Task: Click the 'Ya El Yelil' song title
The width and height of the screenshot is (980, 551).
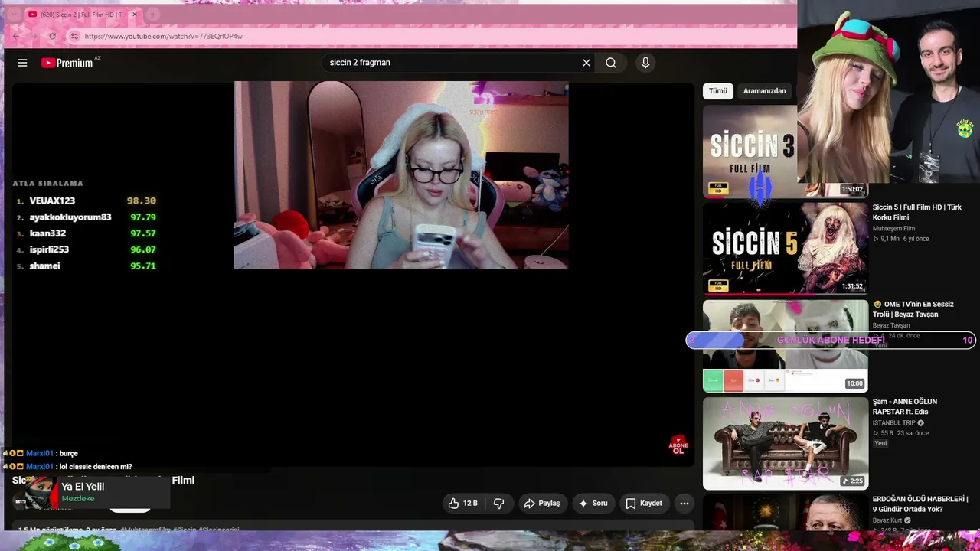Action: pyautogui.click(x=83, y=487)
